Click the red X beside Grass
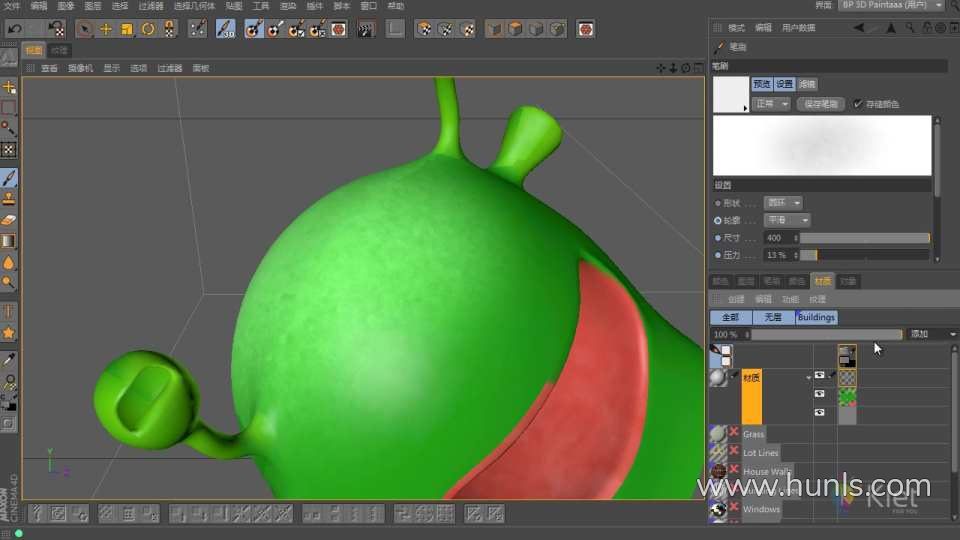 [734, 432]
